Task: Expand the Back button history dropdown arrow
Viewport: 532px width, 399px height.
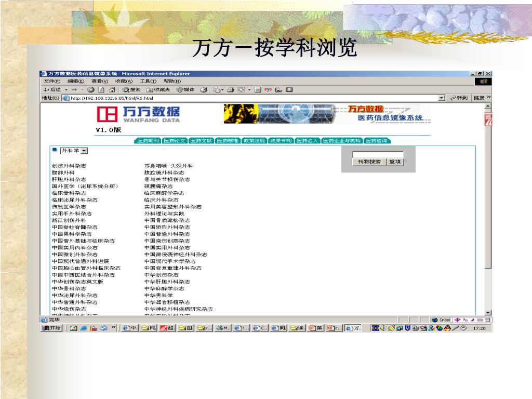Action: pos(66,90)
